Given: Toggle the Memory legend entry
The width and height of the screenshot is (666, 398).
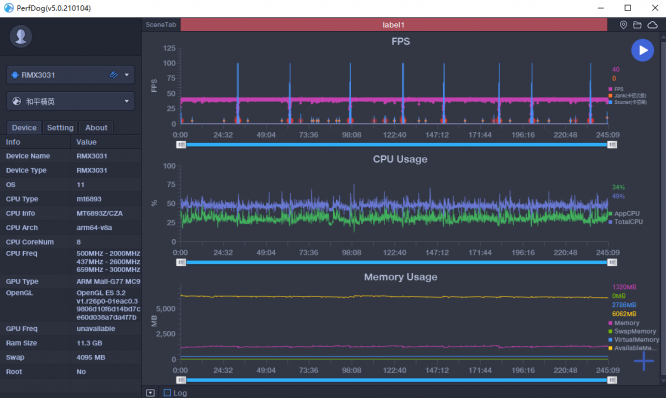Looking at the screenshot, I should pyautogui.click(x=624, y=323).
